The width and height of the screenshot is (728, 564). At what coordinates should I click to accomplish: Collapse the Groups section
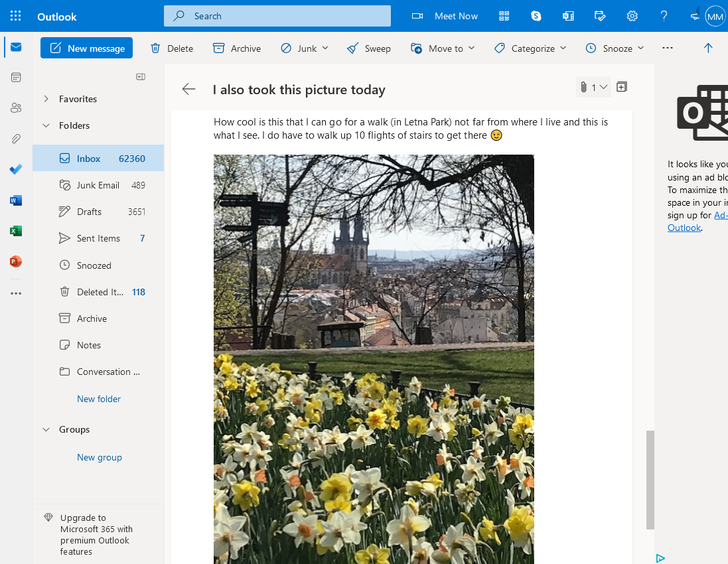46,429
